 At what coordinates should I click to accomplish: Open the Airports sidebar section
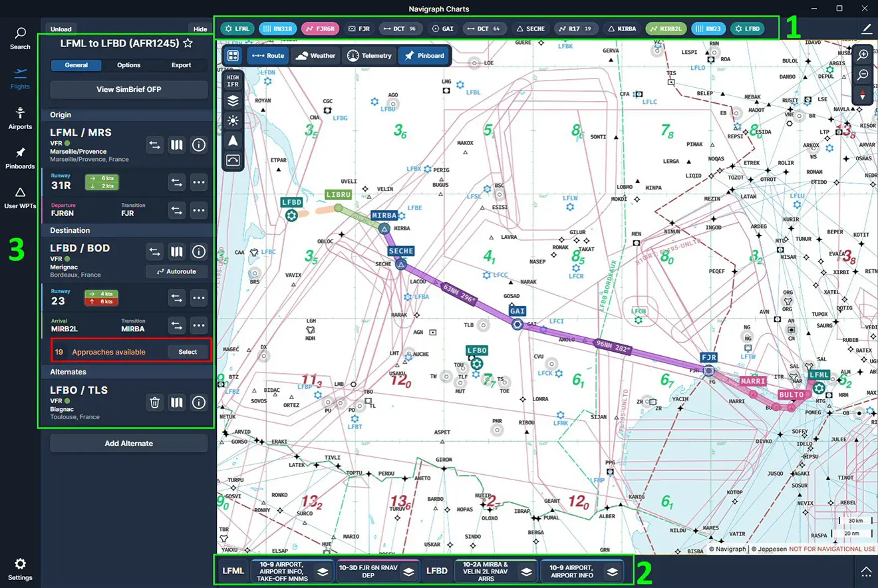20,118
